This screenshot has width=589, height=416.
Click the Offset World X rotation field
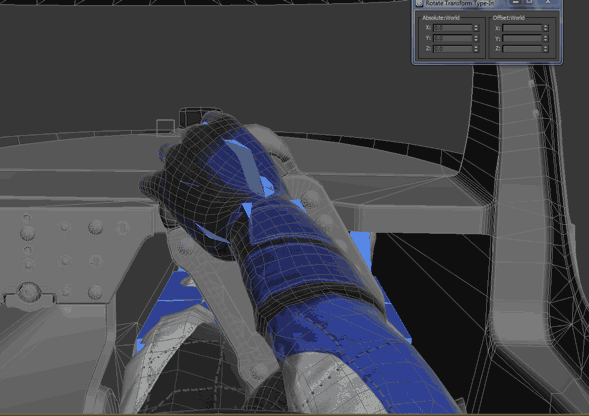coord(522,28)
